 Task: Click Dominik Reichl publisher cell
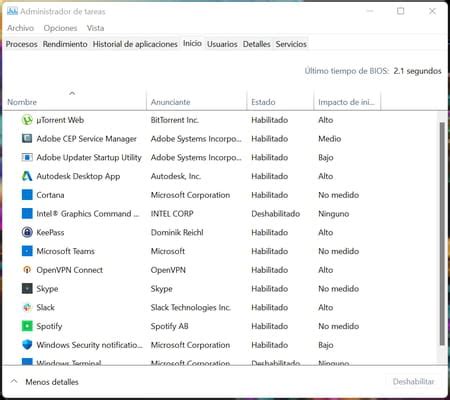click(177, 232)
